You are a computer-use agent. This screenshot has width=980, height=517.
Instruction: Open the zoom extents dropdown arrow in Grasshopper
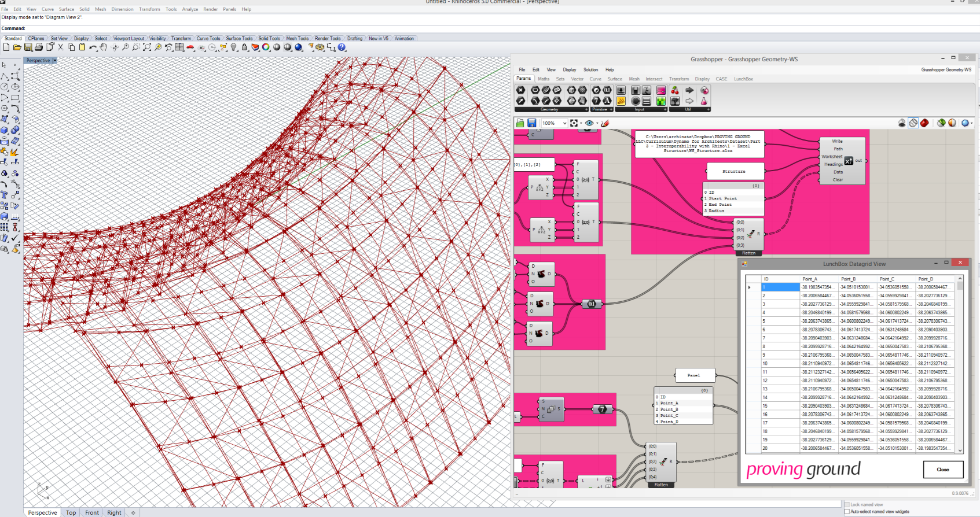click(x=581, y=123)
